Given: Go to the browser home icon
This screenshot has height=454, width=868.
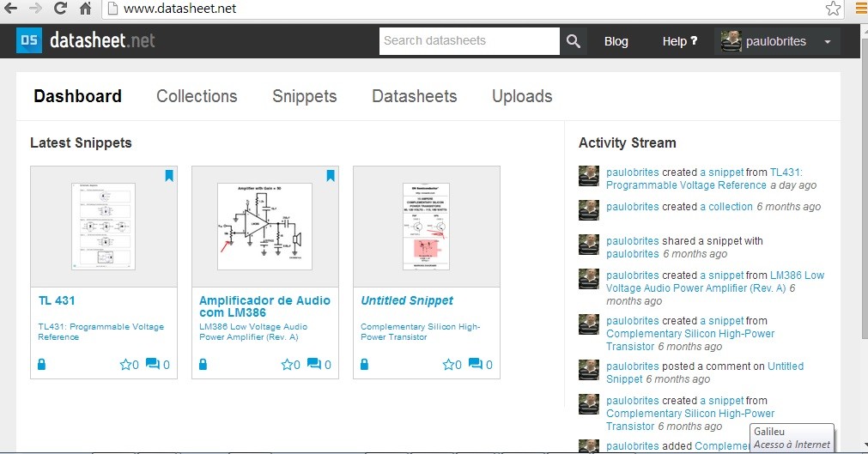Looking at the screenshot, I should pyautogui.click(x=85, y=9).
